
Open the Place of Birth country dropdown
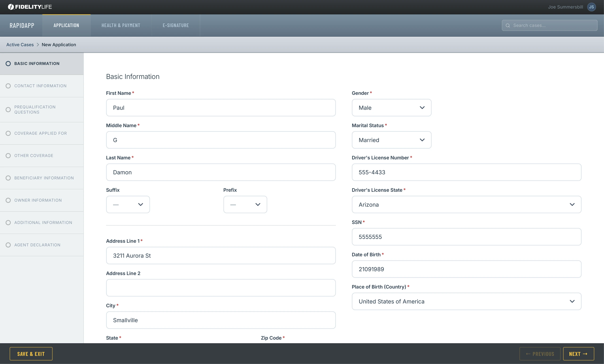click(466, 301)
